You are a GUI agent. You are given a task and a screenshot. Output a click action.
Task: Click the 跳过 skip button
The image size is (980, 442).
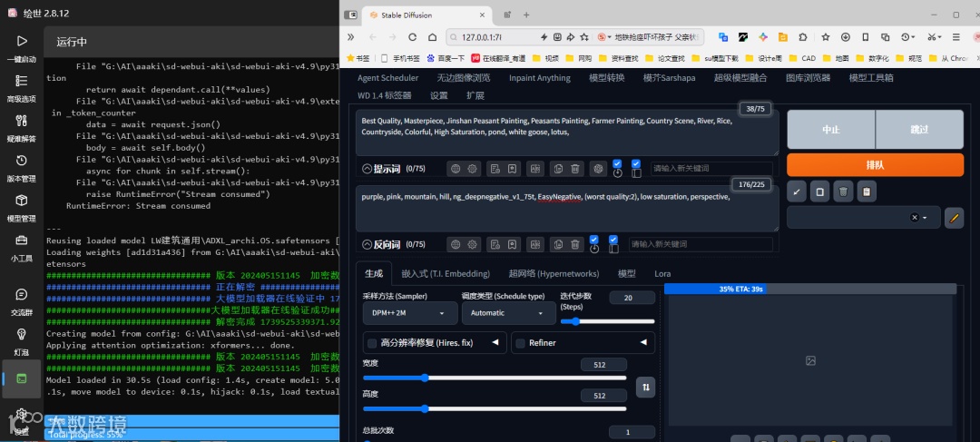(919, 130)
